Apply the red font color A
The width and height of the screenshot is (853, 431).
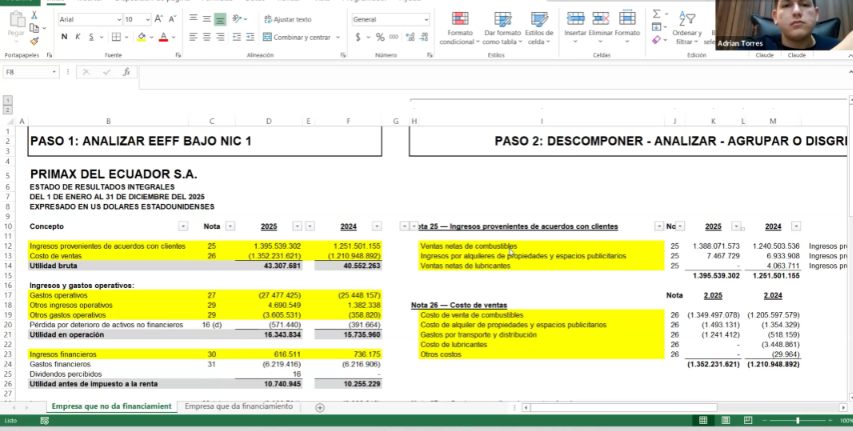click(163, 37)
